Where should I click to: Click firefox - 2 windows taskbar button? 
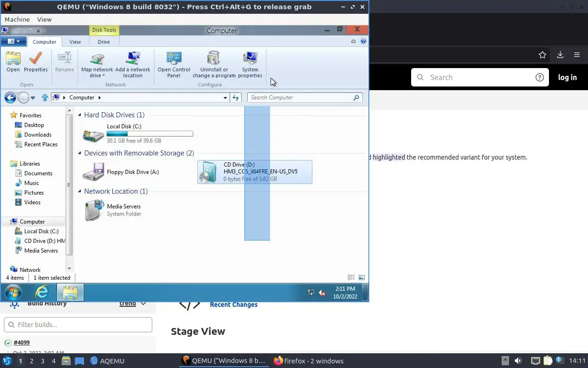pos(309,361)
